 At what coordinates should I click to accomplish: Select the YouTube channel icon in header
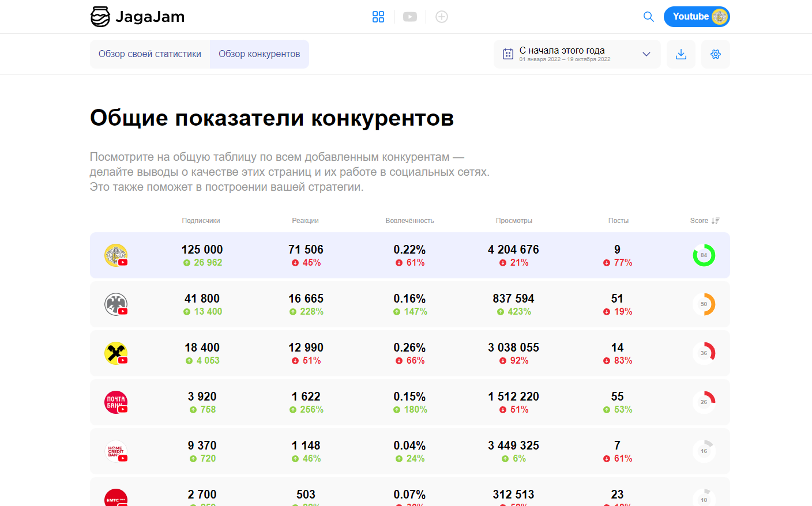tap(410, 17)
